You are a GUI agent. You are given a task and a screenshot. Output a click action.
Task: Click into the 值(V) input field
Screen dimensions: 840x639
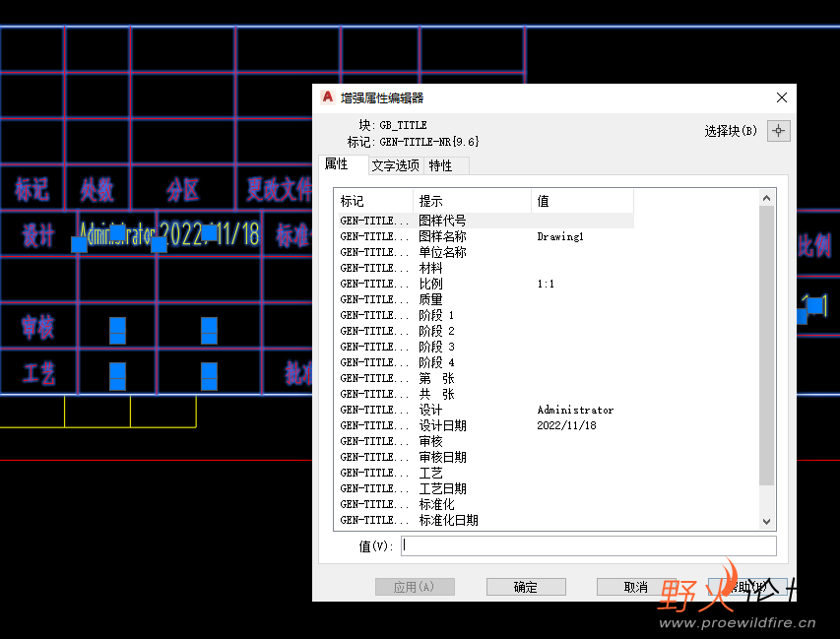click(588, 545)
